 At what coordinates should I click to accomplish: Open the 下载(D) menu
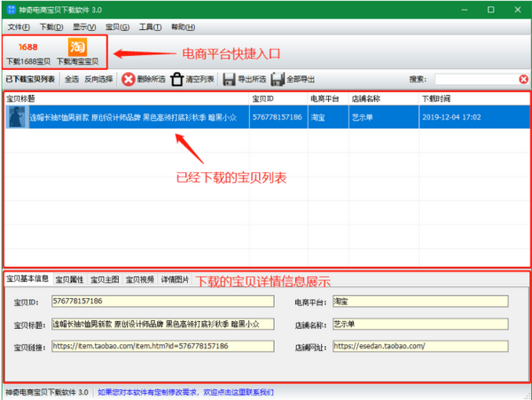[x=51, y=27]
